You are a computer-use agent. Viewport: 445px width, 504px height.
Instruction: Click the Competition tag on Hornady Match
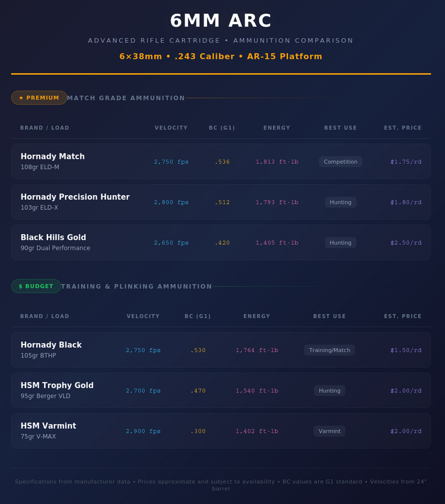pyautogui.click(x=340, y=162)
